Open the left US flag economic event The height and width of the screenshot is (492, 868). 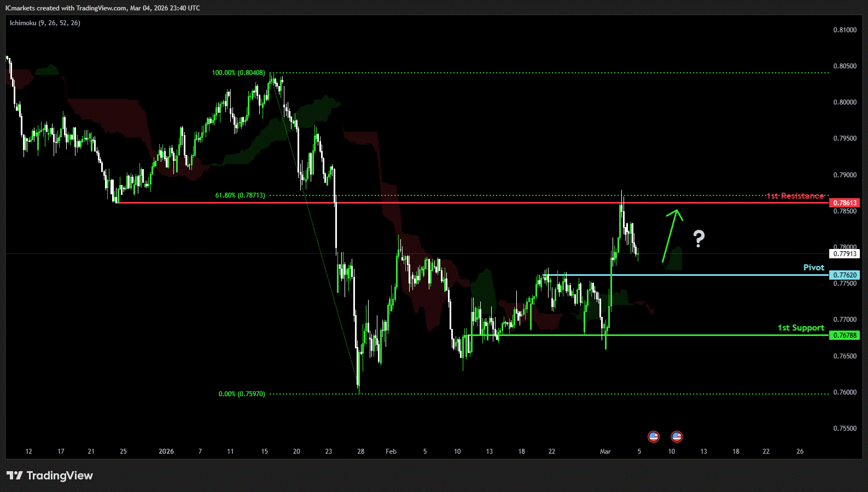(653, 437)
